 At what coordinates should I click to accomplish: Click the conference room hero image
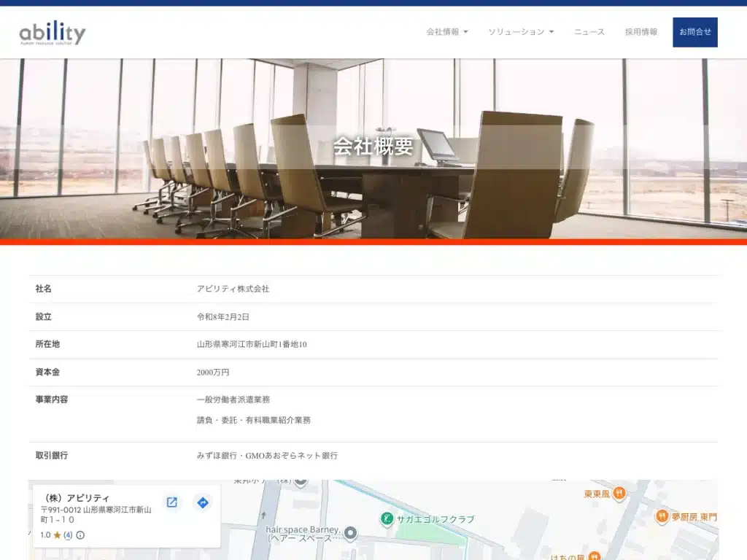coord(373,149)
